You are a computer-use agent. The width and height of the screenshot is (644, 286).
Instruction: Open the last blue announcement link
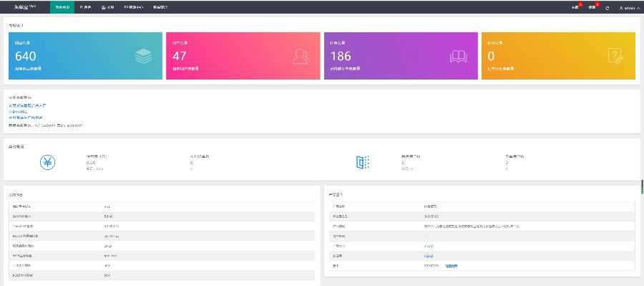(26, 118)
